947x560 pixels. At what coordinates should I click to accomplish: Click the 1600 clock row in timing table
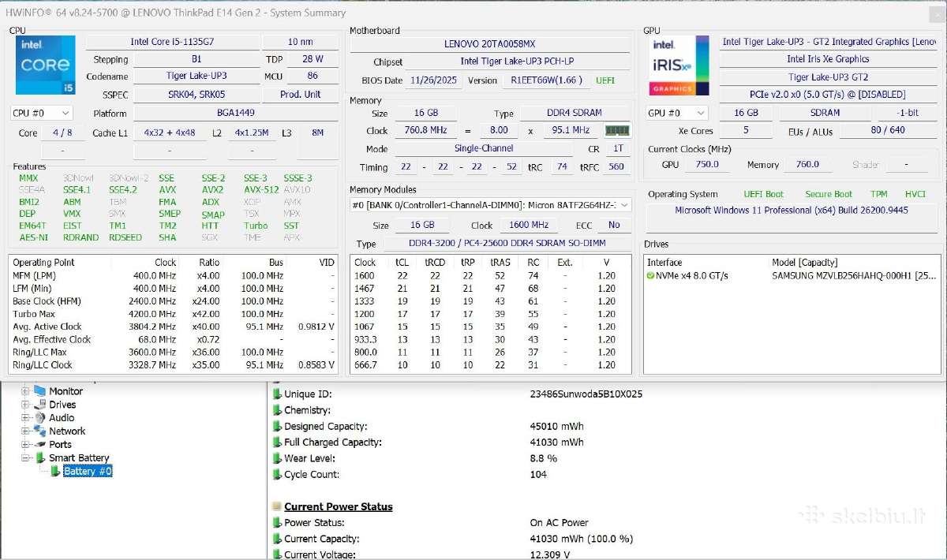(x=489, y=275)
